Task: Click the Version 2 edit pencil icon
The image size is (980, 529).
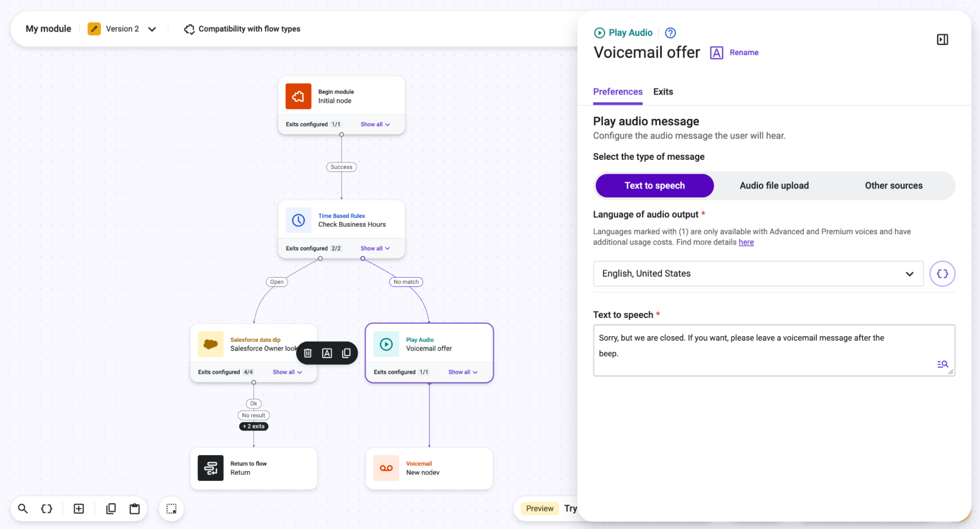Action: click(94, 29)
